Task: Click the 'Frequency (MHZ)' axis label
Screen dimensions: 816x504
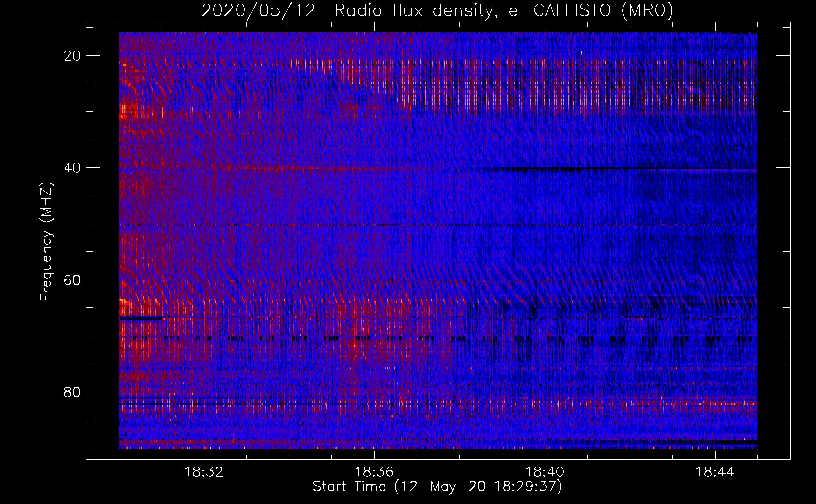Action: [x=46, y=242]
